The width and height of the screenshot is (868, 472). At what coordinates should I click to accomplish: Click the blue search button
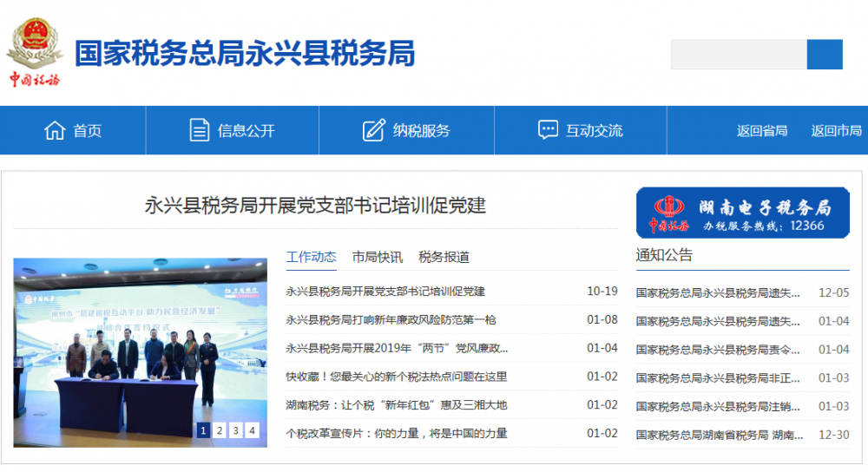coord(825,55)
